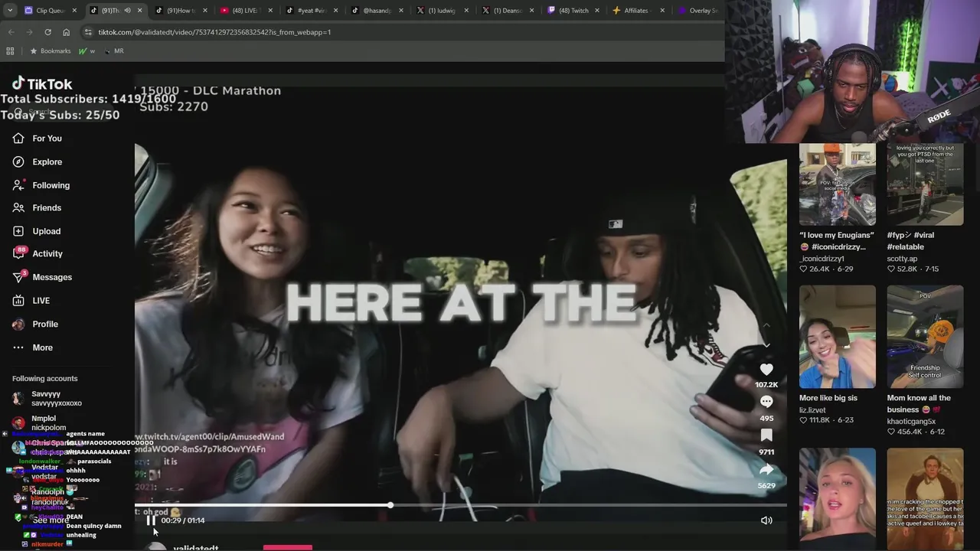Switch to the Affiliates tab
The width and height of the screenshot is (980, 551).
632,11
